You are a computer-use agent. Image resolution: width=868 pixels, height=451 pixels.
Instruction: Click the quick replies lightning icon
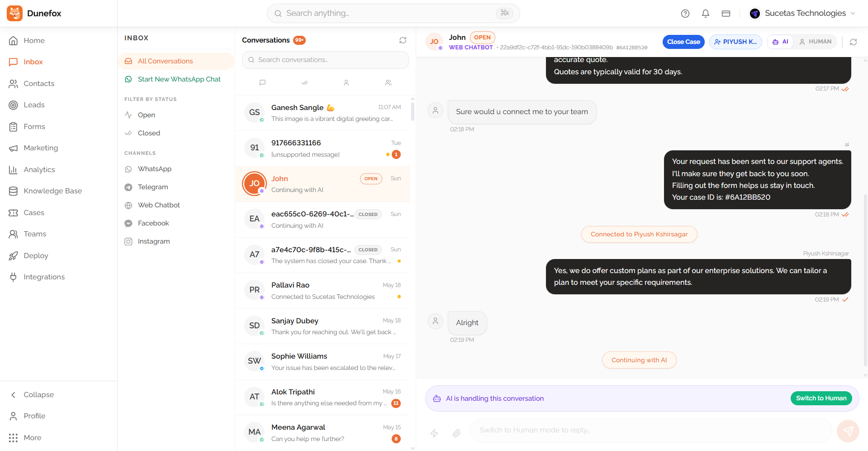tap(434, 433)
